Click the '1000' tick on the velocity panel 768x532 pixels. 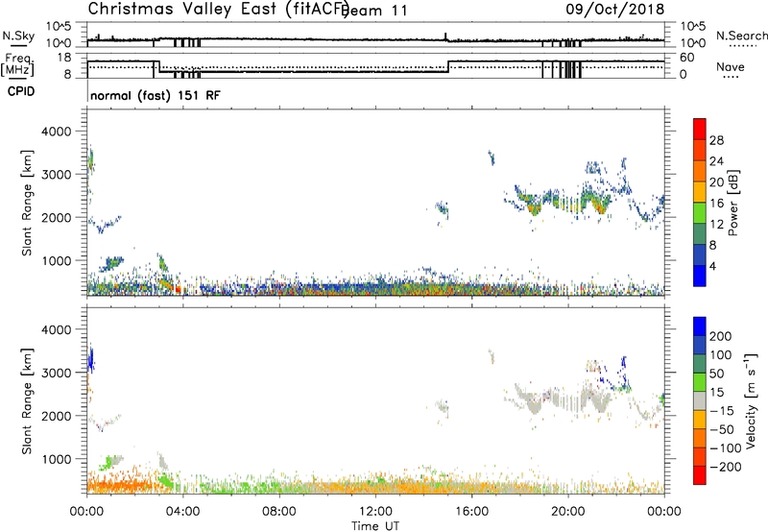57,459
